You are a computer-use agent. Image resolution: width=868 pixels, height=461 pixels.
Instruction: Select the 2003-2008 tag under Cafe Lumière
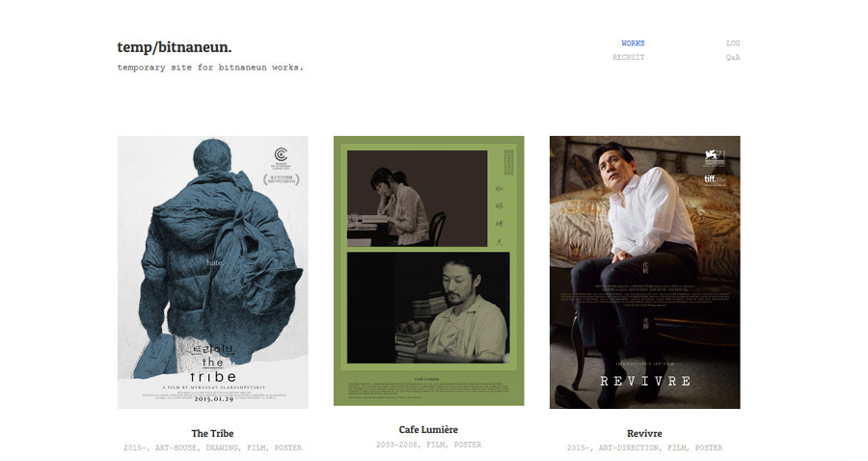pos(397,445)
